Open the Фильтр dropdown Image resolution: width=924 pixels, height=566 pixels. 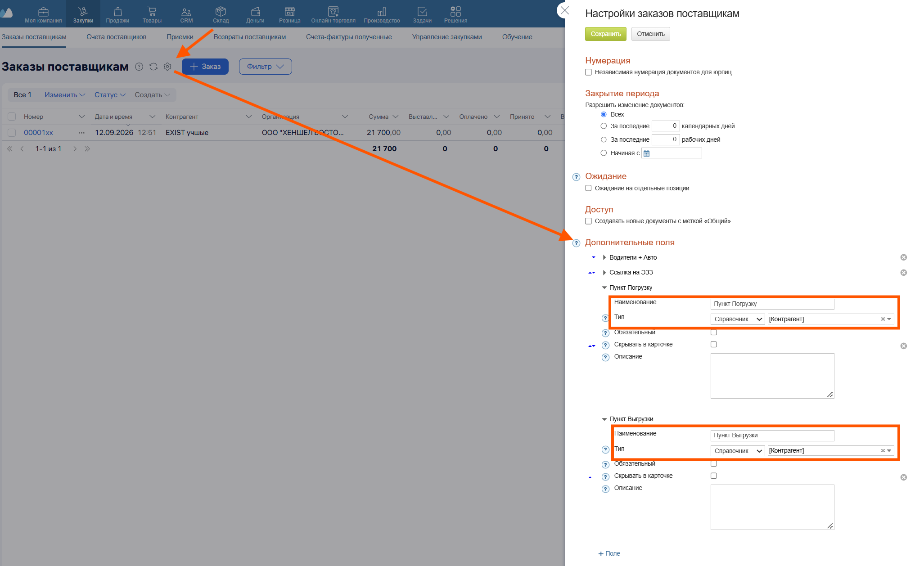coord(265,67)
